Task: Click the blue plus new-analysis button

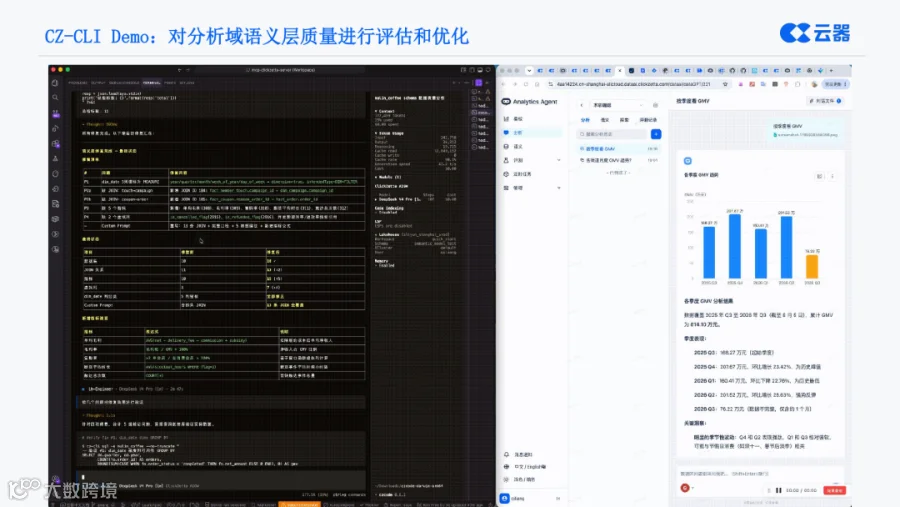Action: coord(655,134)
